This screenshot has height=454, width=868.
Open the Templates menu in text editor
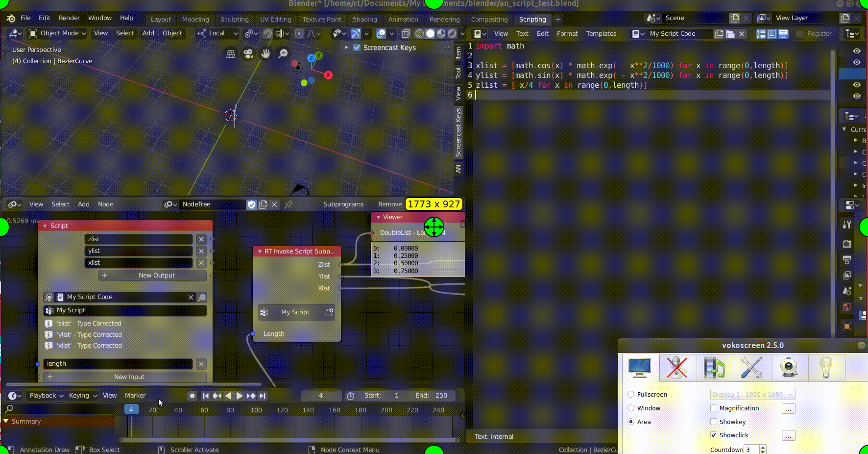[x=601, y=34]
